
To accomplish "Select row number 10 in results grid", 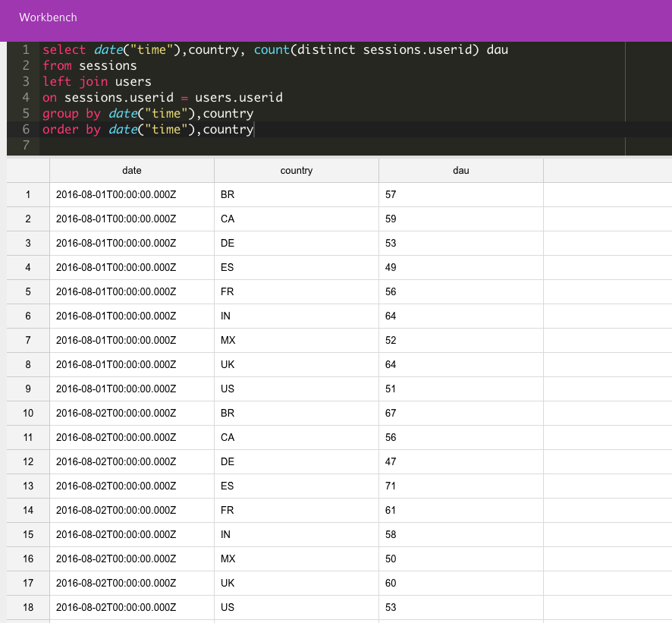I will (x=28, y=414).
